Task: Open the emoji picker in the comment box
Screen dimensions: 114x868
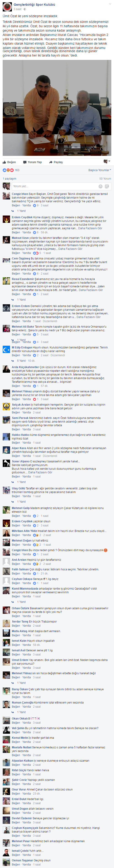Action: [100, 186]
